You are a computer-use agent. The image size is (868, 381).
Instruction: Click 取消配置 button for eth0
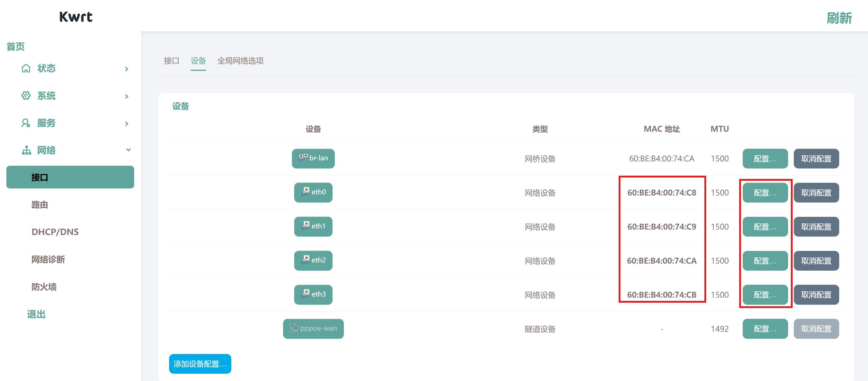click(x=816, y=193)
